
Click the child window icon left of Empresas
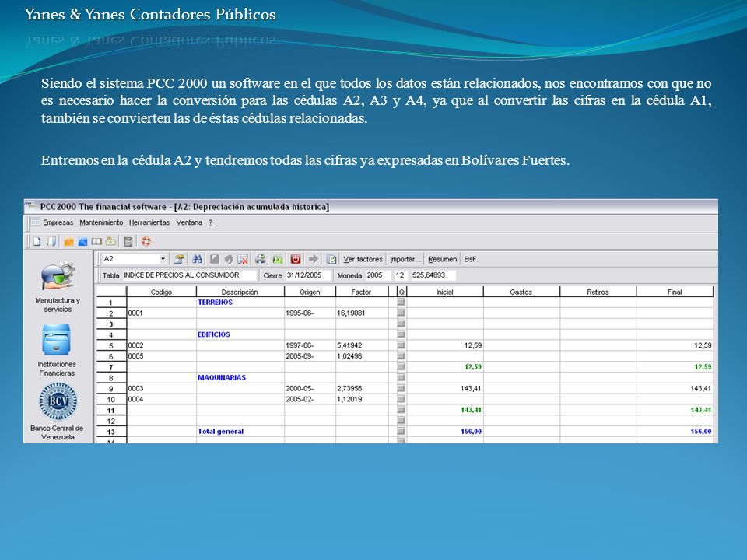click(x=35, y=222)
